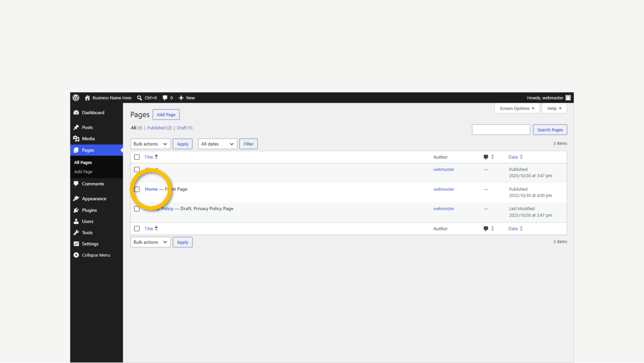
Task: Open Appearance menu in sidebar
Action: pyautogui.click(x=94, y=199)
